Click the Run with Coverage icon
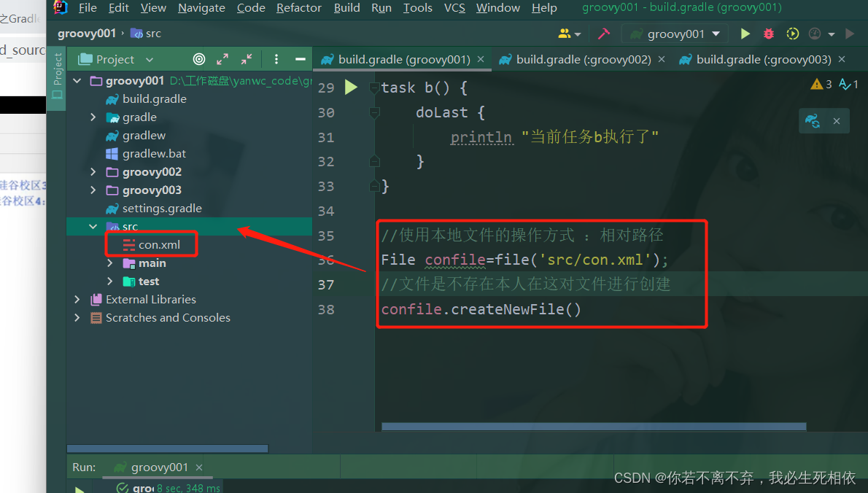Image resolution: width=868 pixels, height=493 pixels. tap(792, 34)
